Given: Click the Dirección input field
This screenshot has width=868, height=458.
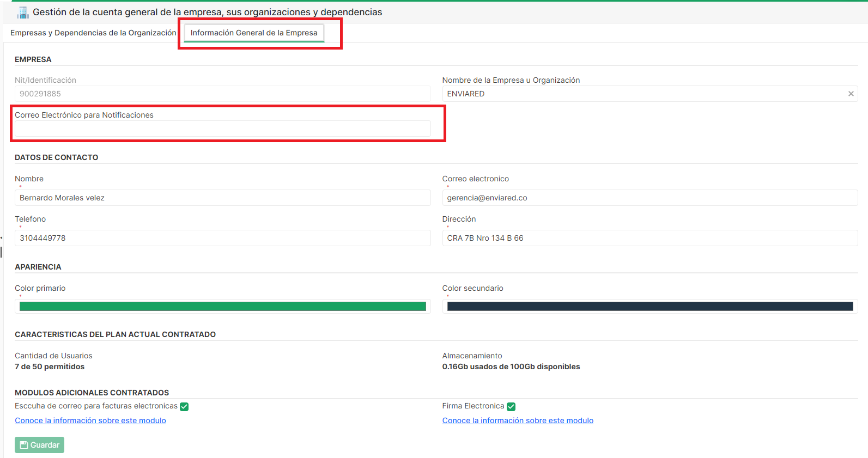Looking at the screenshot, I should coord(650,238).
